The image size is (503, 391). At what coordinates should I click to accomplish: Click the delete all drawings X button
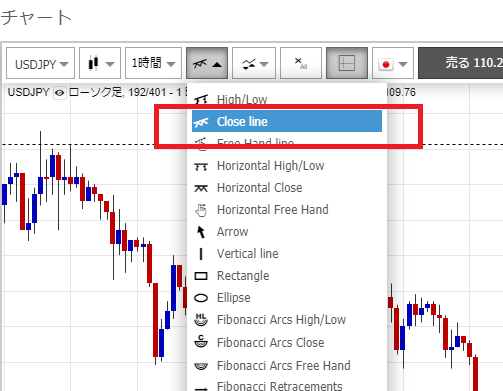(x=301, y=63)
